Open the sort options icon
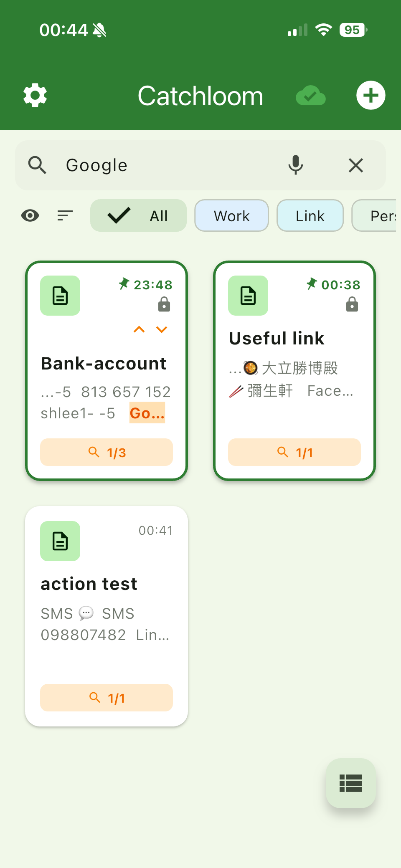 coord(64,215)
